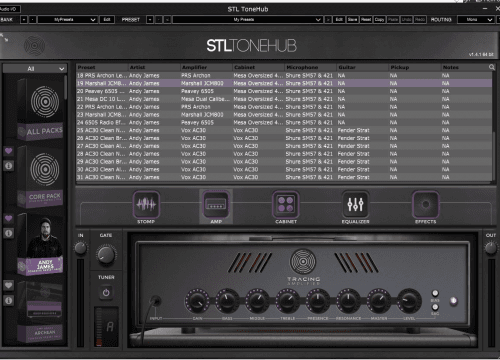Click the Gain knob on the amp
The width and height of the screenshot is (500, 360).
197,301
